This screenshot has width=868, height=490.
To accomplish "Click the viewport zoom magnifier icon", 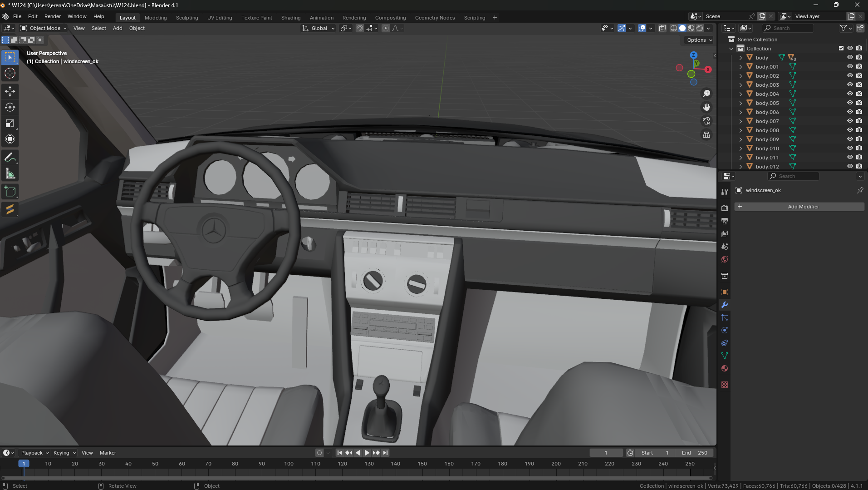I will point(706,94).
